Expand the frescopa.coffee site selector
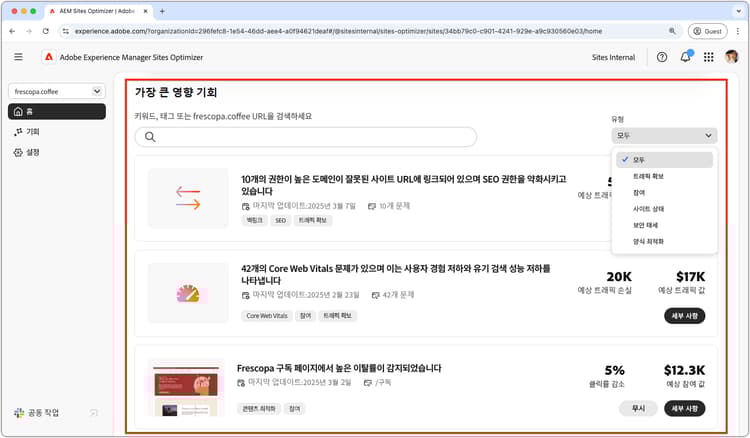The image size is (750, 438). click(56, 91)
